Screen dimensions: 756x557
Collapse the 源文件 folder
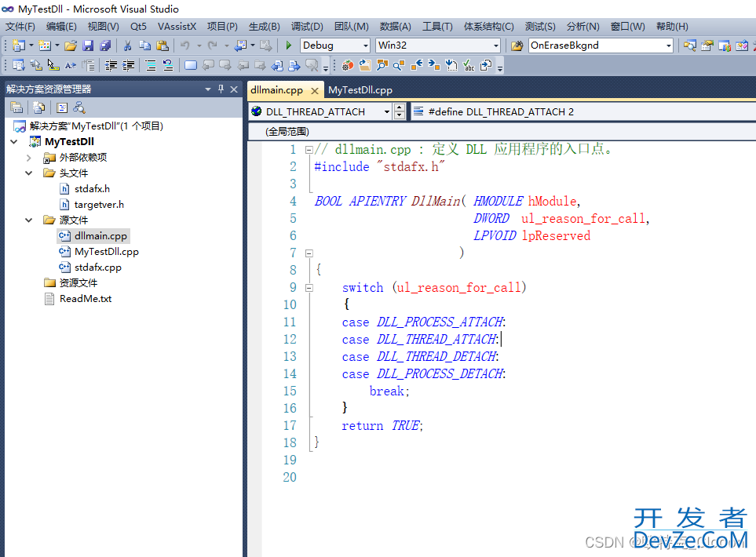(x=29, y=220)
